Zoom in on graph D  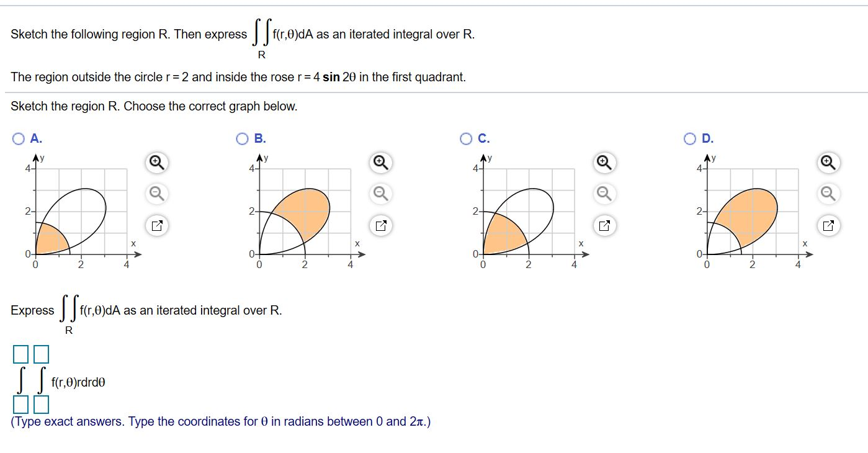[x=828, y=162]
